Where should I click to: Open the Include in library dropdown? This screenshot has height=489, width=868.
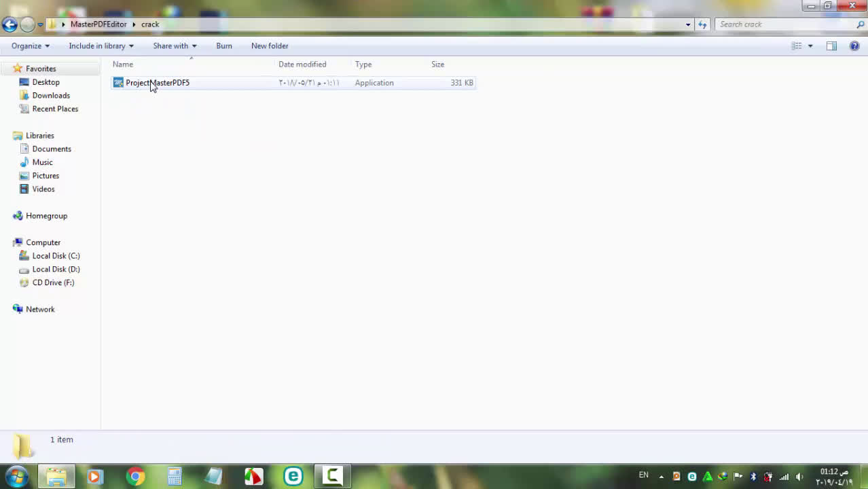coord(101,46)
